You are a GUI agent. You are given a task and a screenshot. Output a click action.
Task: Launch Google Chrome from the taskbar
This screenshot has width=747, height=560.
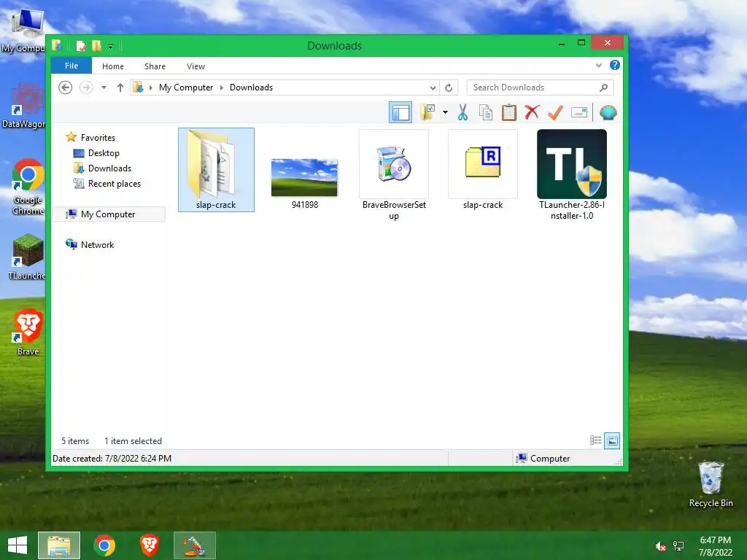(x=104, y=545)
